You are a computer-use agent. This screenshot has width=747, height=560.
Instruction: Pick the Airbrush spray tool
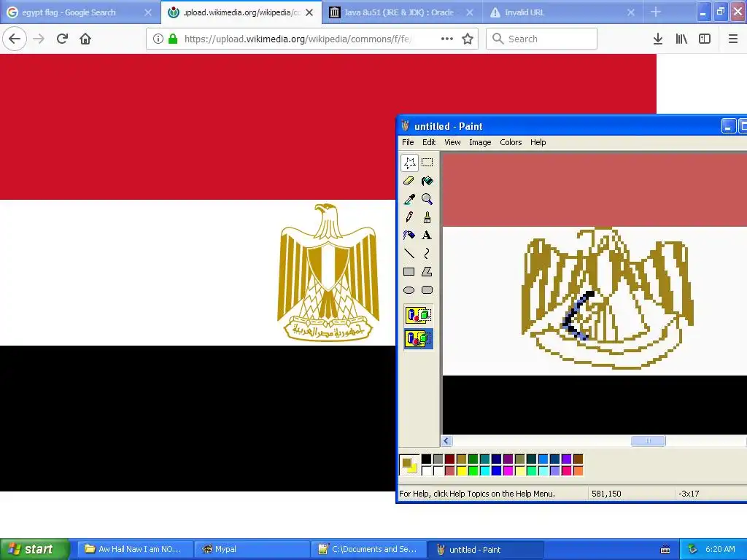coord(409,236)
